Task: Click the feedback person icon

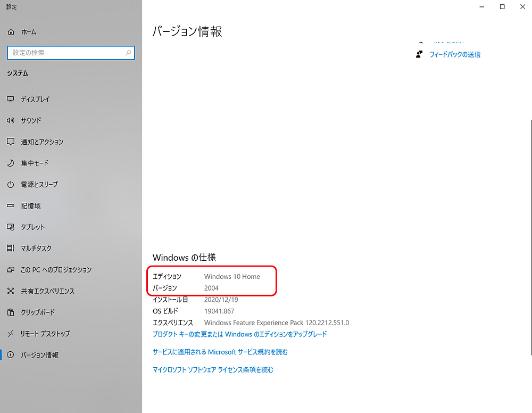Action: pyautogui.click(x=419, y=54)
